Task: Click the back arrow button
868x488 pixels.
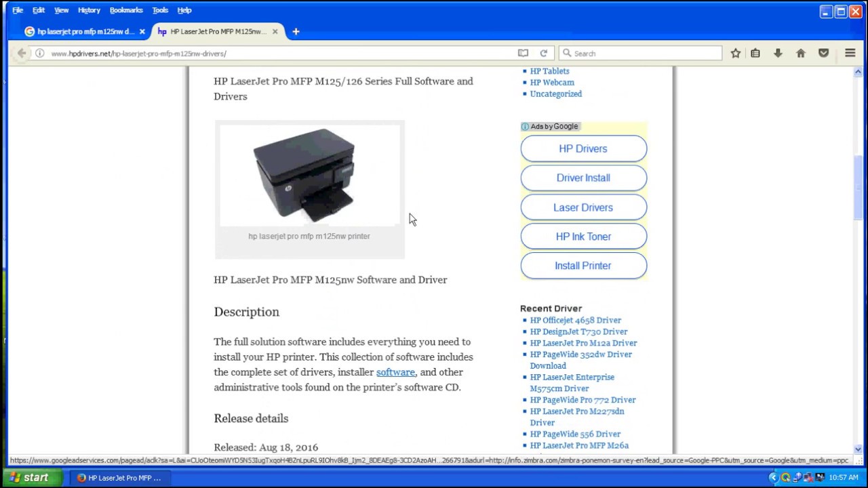Action: 22,53
